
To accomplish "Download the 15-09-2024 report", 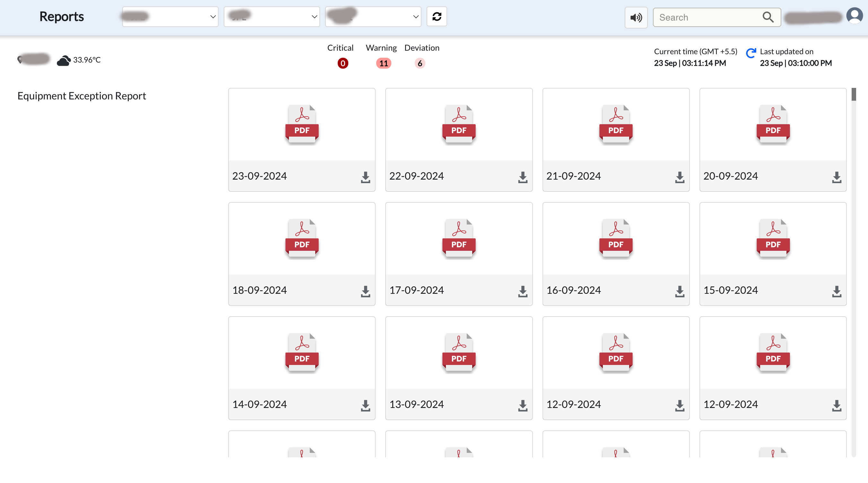I will pos(836,291).
